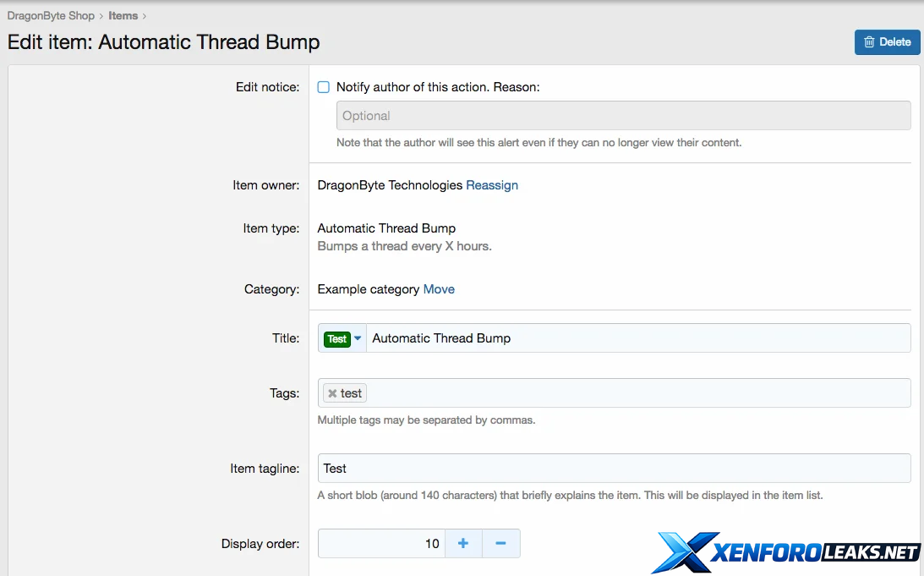Click the empty area of the Tags input
This screenshot has width=924, height=576.
638,393
